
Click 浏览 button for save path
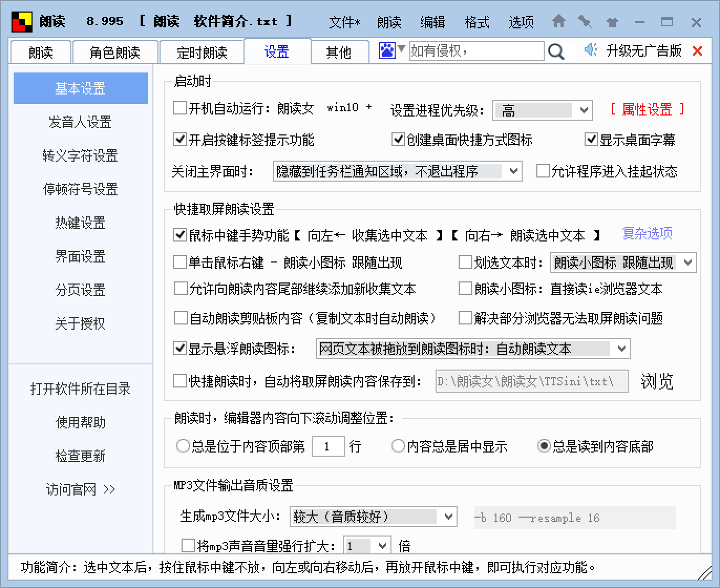[x=657, y=381]
